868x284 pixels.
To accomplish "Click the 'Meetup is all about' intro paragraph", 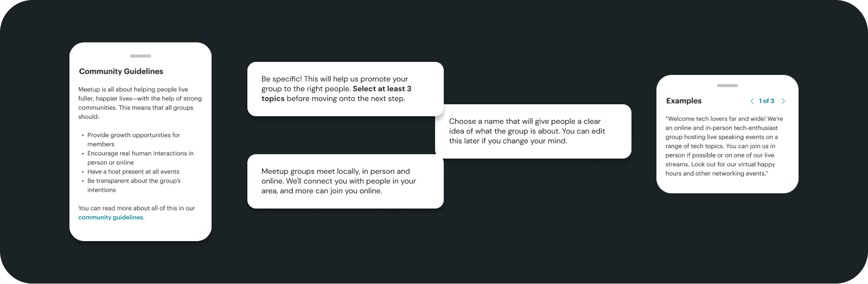I will 140,103.
